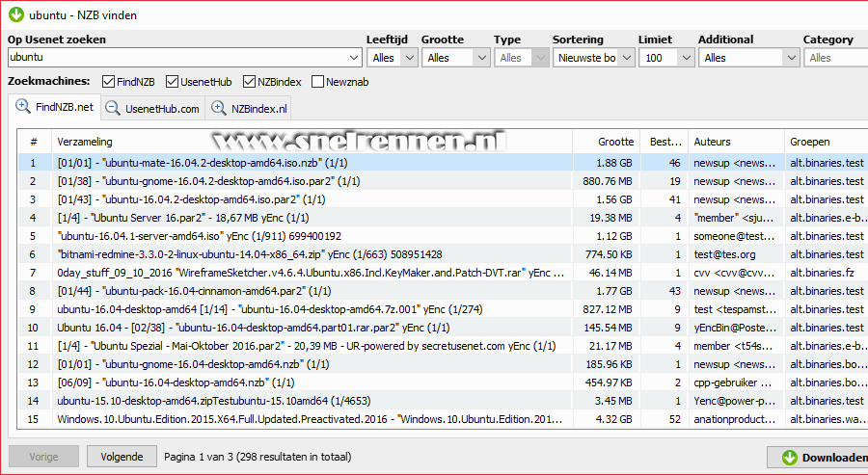This screenshot has height=475, width=868.
Task: Select row ubuntu-16.04.2-desktop-amd64.iso.par2
Action: pos(443,199)
